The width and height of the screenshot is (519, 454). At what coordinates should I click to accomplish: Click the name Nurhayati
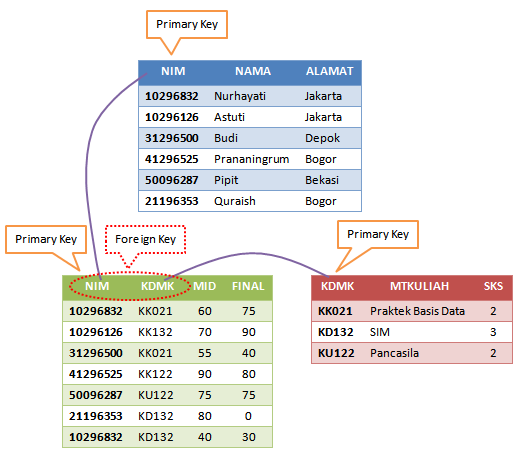(240, 96)
